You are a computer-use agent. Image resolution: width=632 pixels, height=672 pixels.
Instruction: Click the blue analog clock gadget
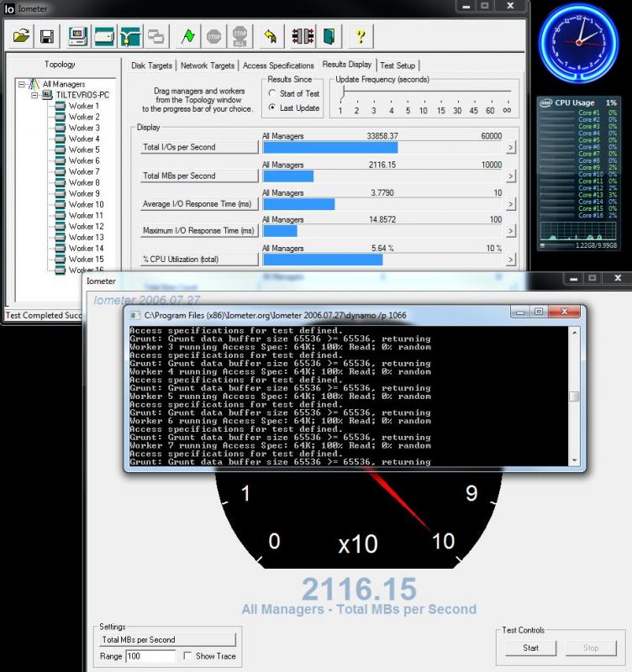pyautogui.click(x=579, y=43)
